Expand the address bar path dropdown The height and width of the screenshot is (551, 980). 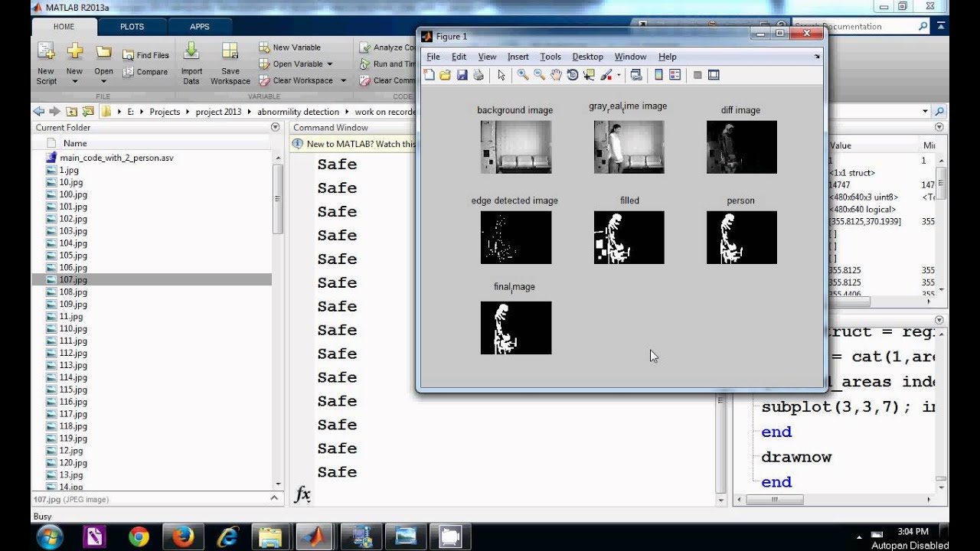925,111
